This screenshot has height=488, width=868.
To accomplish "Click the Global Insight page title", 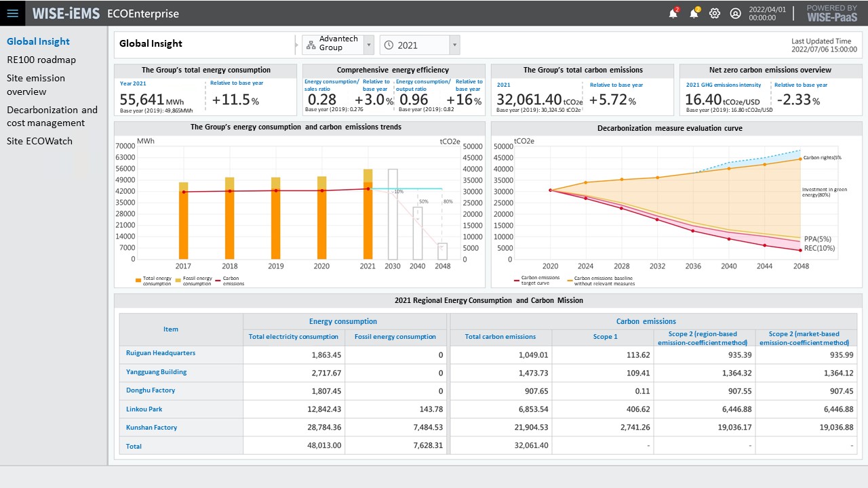I will point(151,43).
